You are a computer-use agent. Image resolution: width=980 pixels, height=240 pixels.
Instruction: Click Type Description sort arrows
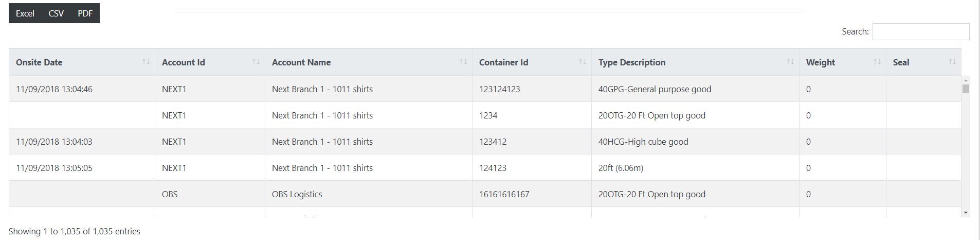pyautogui.click(x=790, y=62)
